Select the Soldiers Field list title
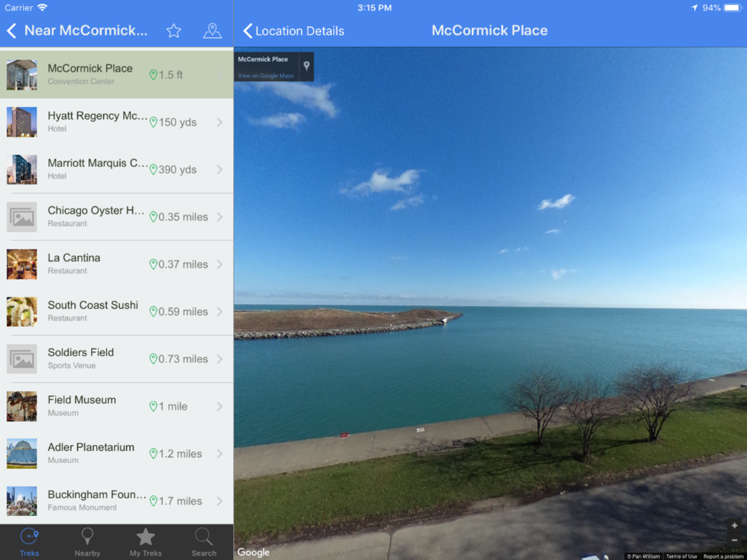This screenshot has width=747, height=560. (x=81, y=352)
